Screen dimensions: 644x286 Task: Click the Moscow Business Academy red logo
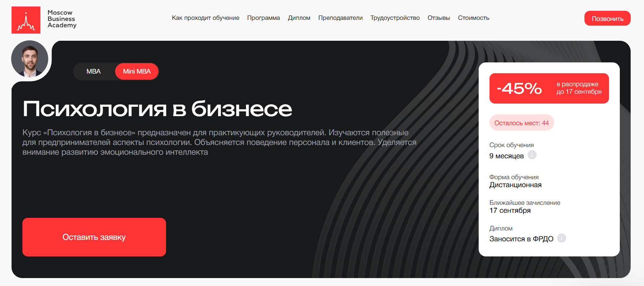point(26,20)
